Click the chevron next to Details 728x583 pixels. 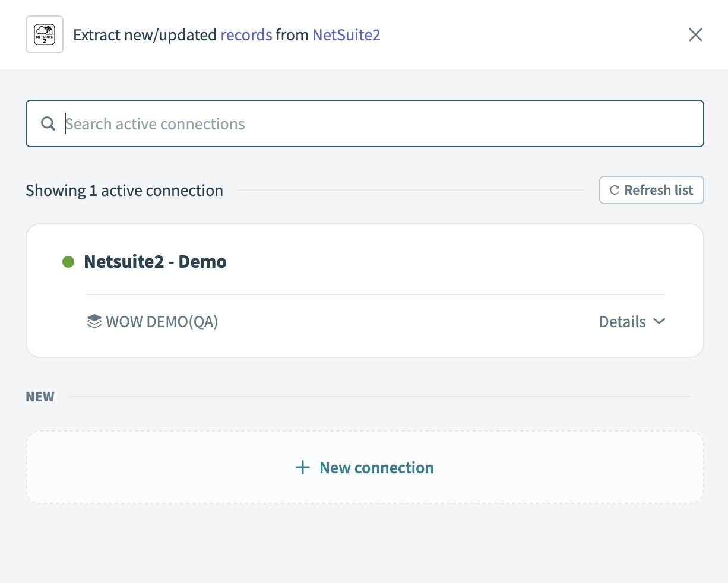(x=659, y=321)
